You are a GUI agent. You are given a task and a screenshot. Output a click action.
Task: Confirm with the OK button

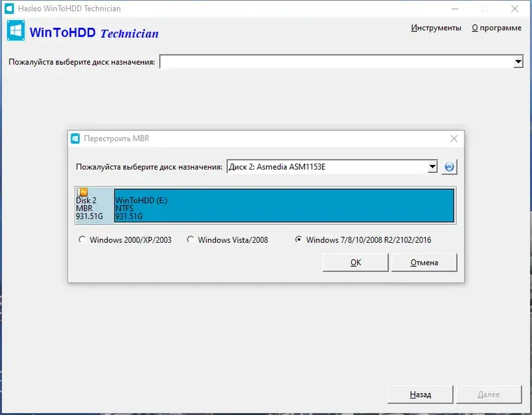pyautogui.click(x=356, y=263)
